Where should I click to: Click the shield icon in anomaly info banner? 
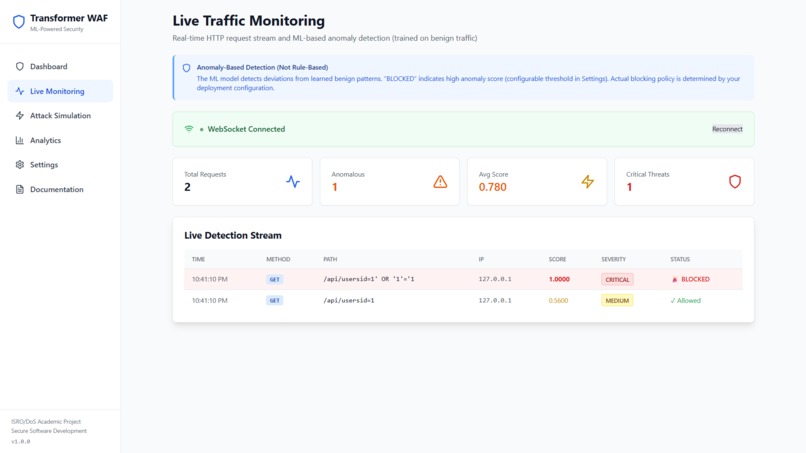click(x=187, y=68)
